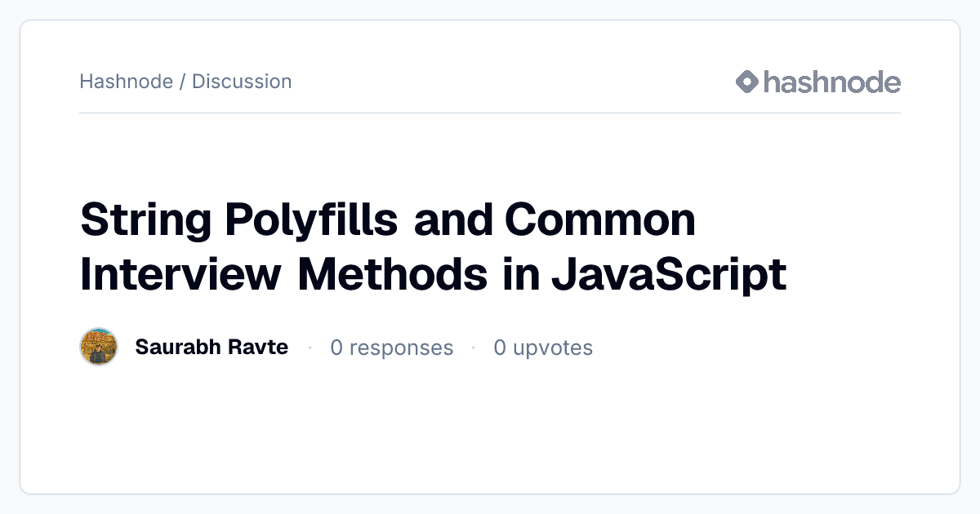
Task: Open the String Polyfills article title
Action: pyautogui.click(x=433, y=247)
